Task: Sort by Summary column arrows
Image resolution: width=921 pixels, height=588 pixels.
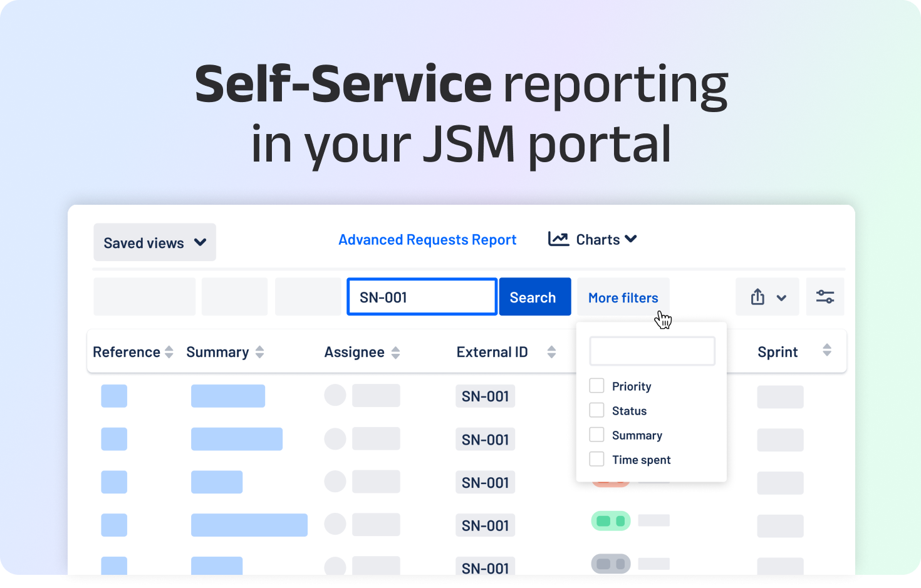Action: pyautogui.click(x=259, y=353)
